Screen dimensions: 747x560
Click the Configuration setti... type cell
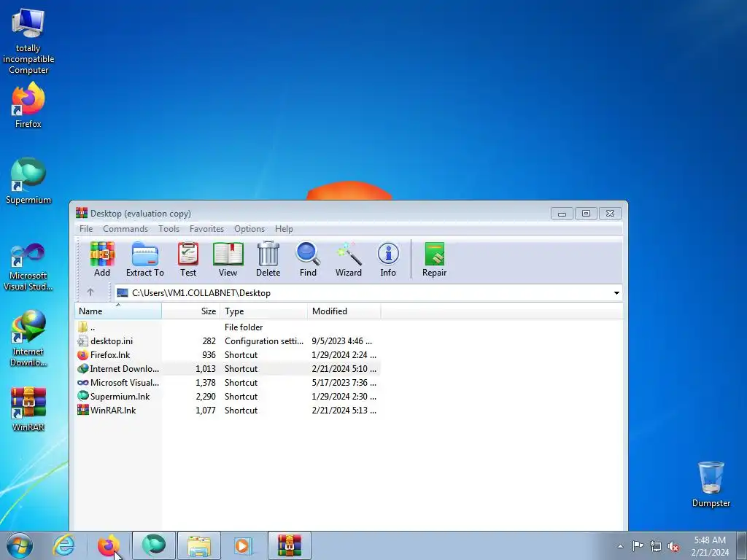tap(264, 341)
